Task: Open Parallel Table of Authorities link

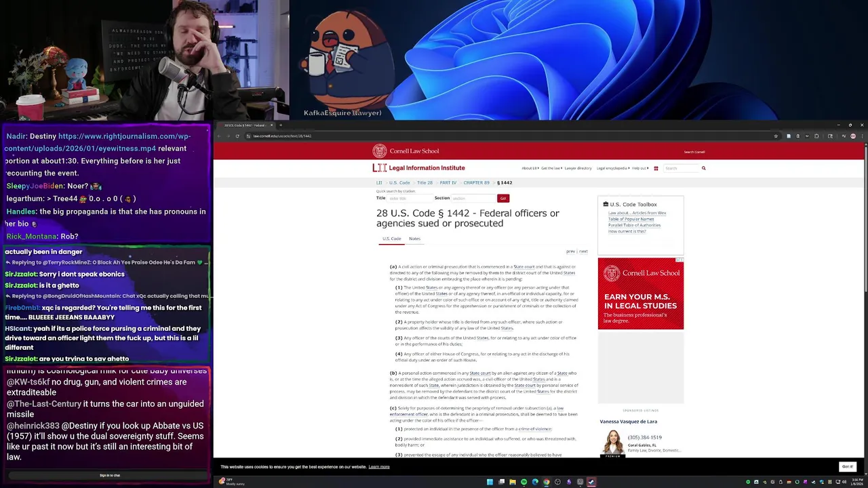Action: point(634,225)
